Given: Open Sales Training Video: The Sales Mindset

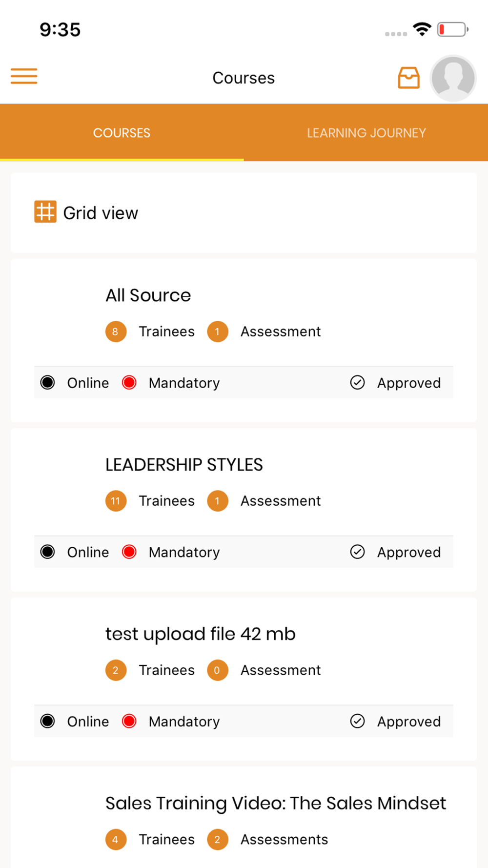Looking at the screenshot, I should [x=276, y=804].
